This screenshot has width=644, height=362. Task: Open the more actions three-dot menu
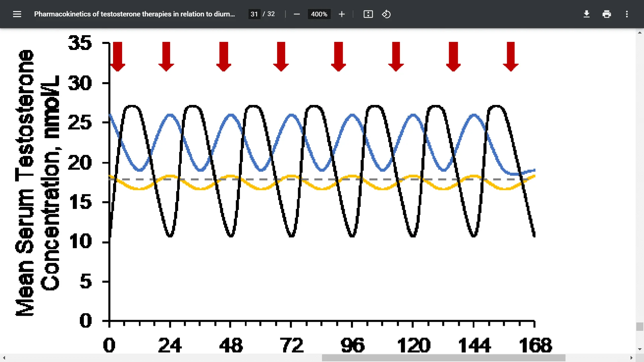click(x=627, y=14)
